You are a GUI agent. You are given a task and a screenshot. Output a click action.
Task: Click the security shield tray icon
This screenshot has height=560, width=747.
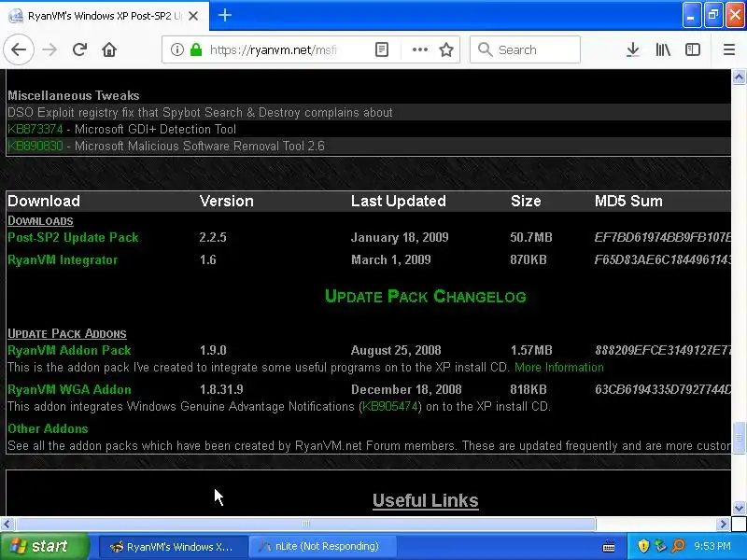pyautogui.click(x=643, y=546)
